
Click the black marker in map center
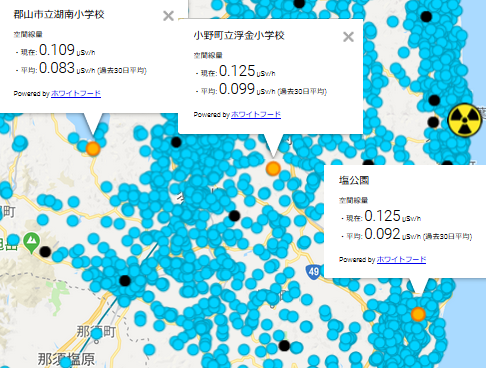click(234, 216)
